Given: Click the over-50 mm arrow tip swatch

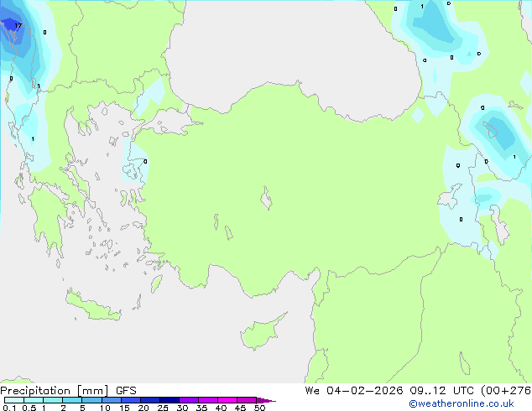Looking at the screenshot, I should [266, 400].
